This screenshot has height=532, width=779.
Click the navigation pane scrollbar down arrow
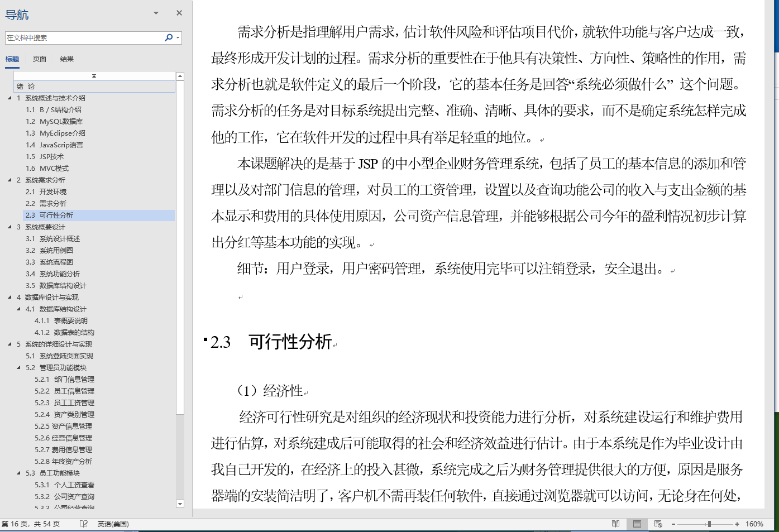(x=180, y=504)
